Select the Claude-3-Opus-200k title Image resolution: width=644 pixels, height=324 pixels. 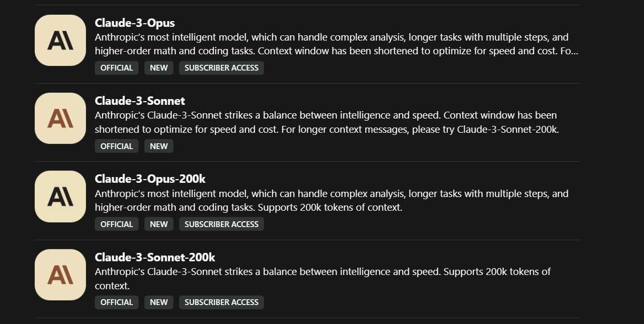150,179
